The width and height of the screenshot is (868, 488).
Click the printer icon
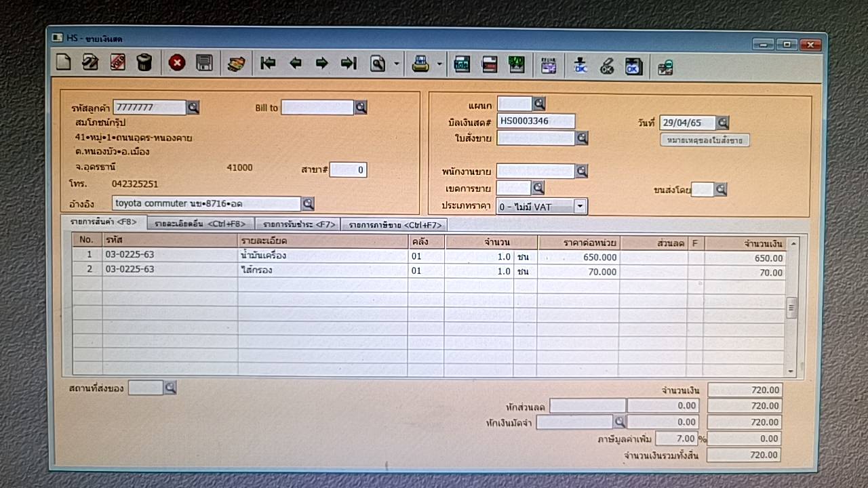[x=421, y=64]
